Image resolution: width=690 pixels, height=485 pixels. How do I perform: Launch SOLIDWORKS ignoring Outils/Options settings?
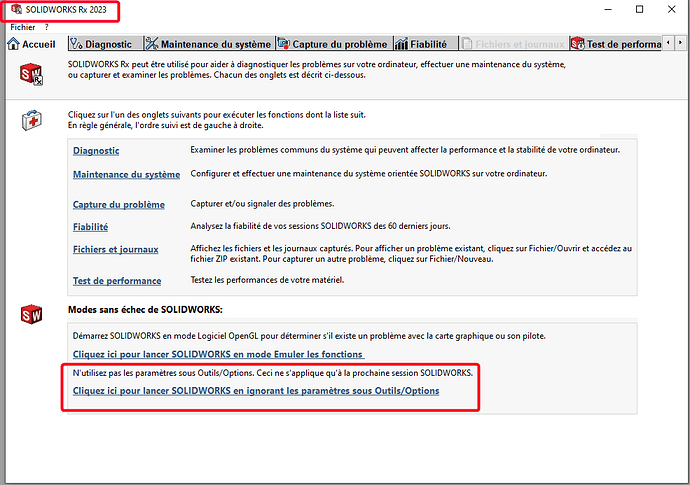point(256,391)
